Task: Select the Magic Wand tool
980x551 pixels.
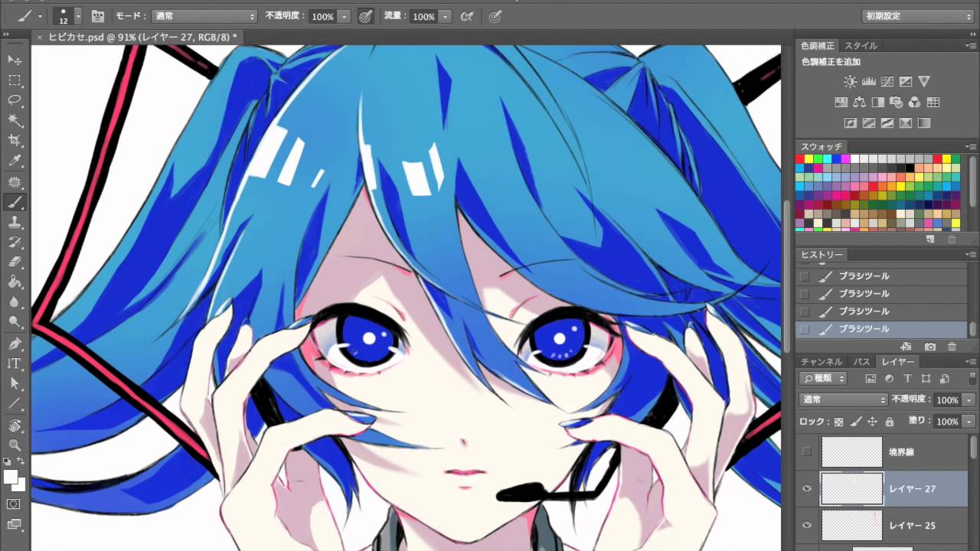Action: tap(15, 121)
